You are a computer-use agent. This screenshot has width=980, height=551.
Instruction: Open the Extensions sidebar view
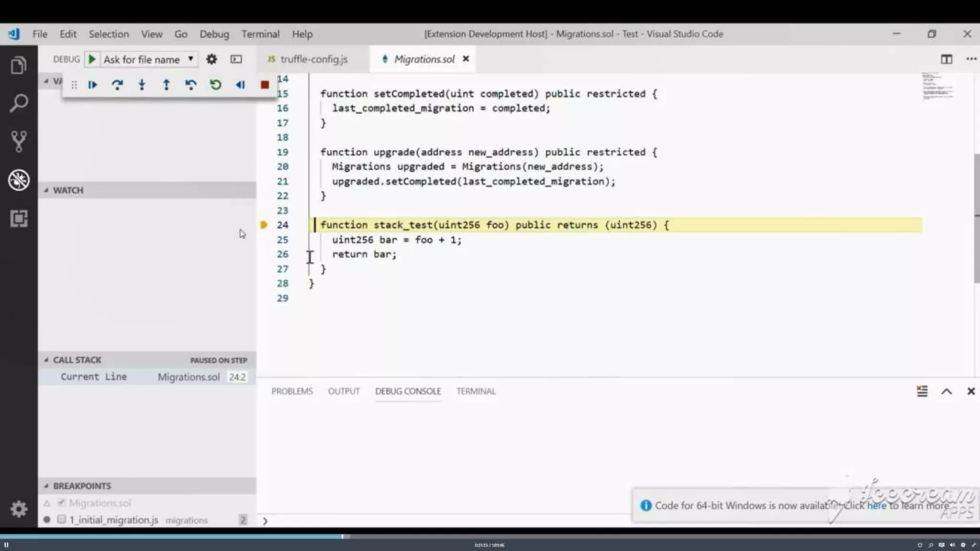[19, 219]
